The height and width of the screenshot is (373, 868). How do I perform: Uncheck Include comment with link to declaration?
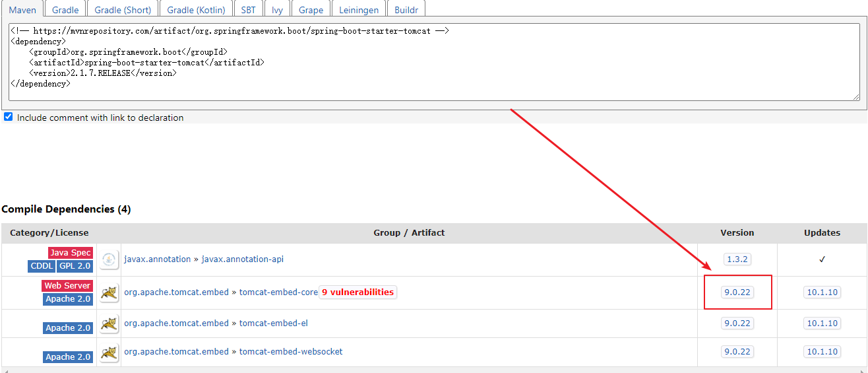pos(8,117)
